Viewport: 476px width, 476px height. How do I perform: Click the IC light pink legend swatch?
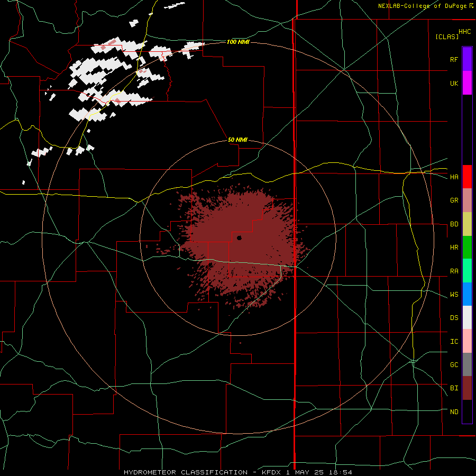467,341
